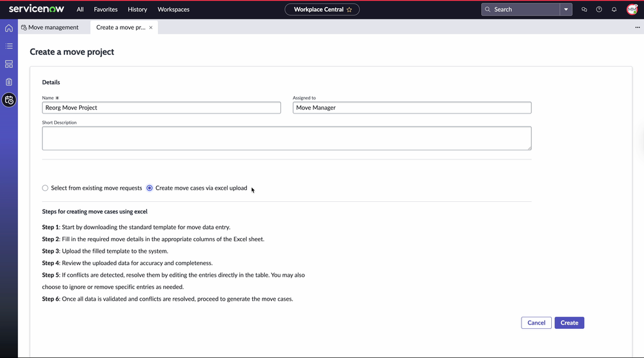Click the Create button
644x358 pixels.
[569, 323]
